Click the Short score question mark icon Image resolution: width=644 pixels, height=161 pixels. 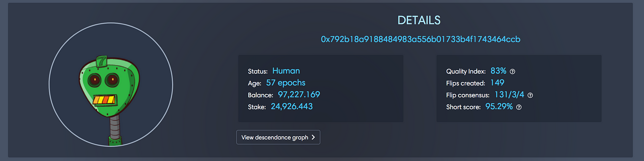pyautogui.click(x=519, y=107)
